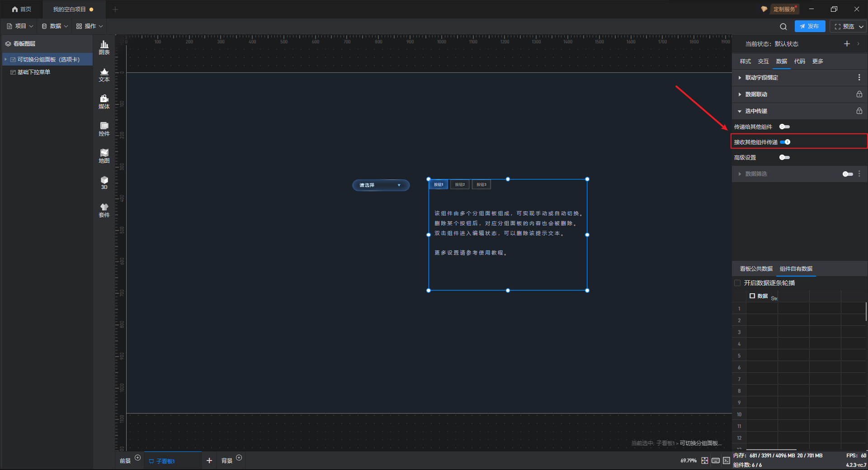Switch to the 样式 tab
Screen dimensions: 868x470
[745, 61]
